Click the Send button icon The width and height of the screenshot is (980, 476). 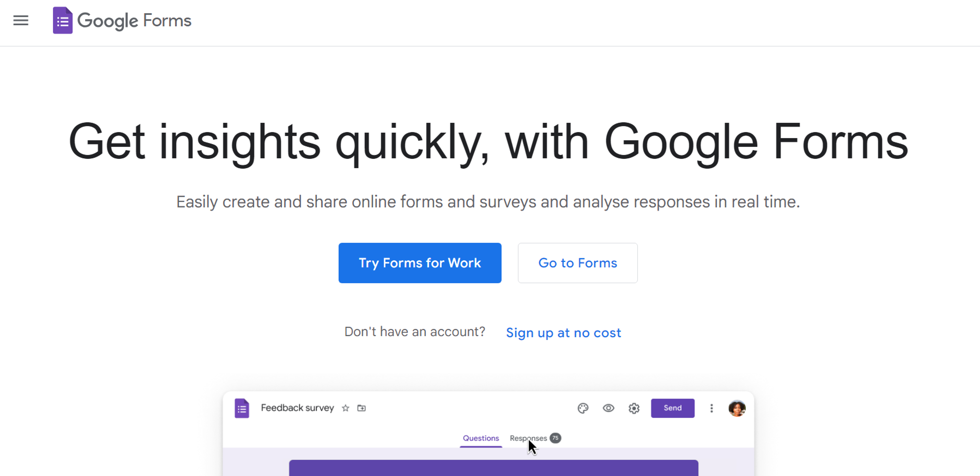click(x=672, y=408)
